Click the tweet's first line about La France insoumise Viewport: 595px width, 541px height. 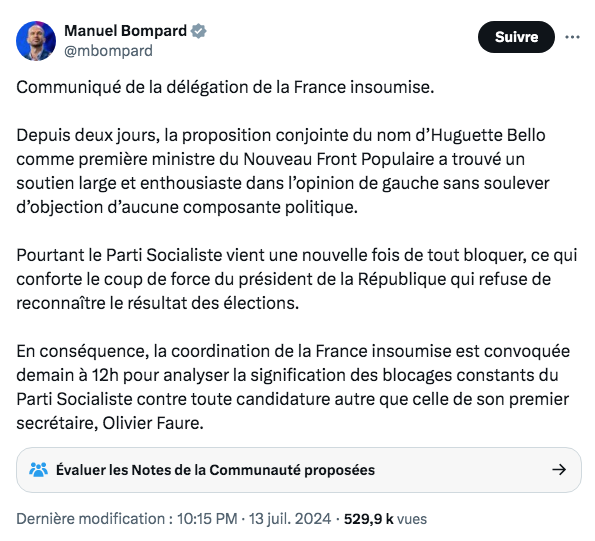click(225, 87)
